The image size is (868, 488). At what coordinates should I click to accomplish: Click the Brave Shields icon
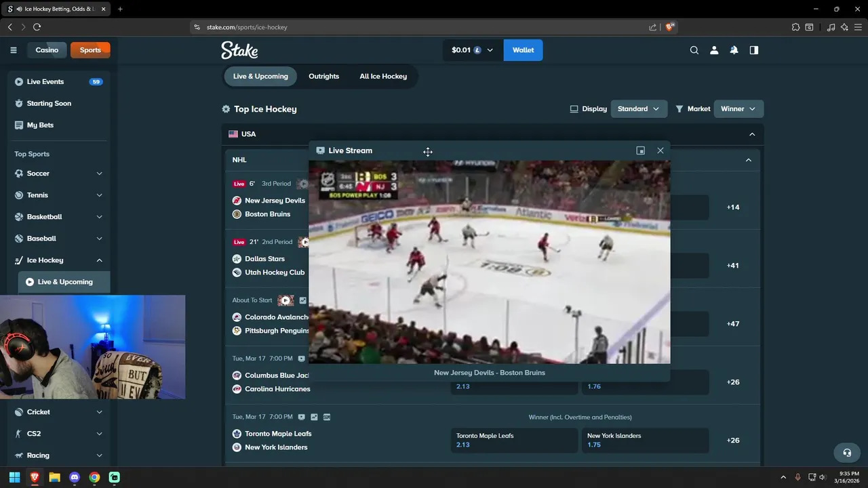[670, 27]
